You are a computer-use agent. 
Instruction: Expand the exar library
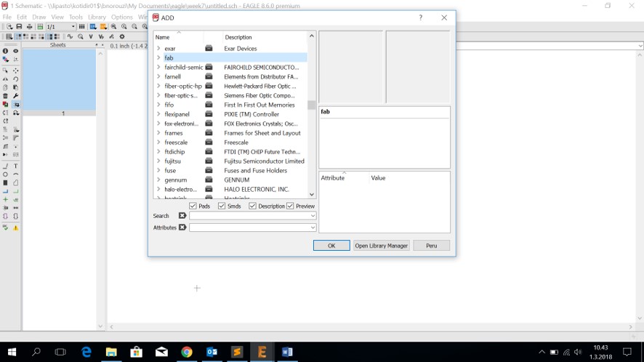[158, 49]
